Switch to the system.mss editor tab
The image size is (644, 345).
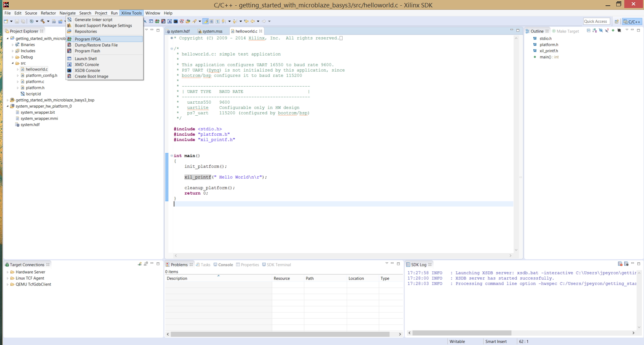[210, 31]
